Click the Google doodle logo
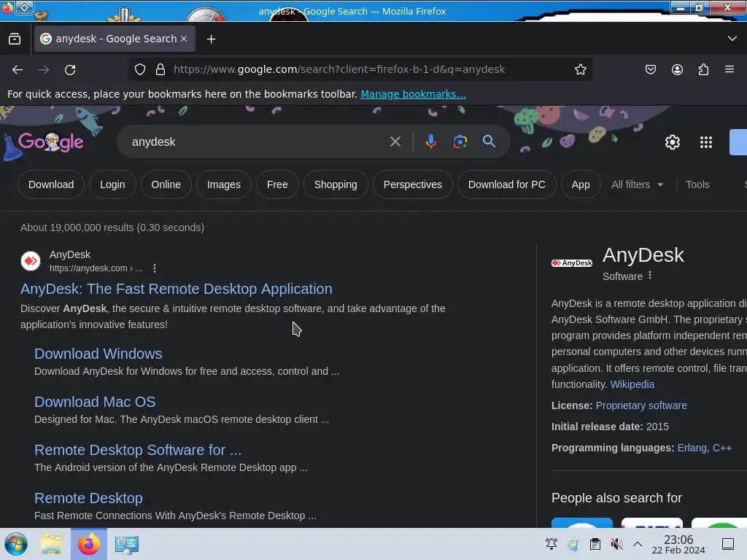Image resolution: width=747 pixels, height=560 pixels. [x=50, y=142]
